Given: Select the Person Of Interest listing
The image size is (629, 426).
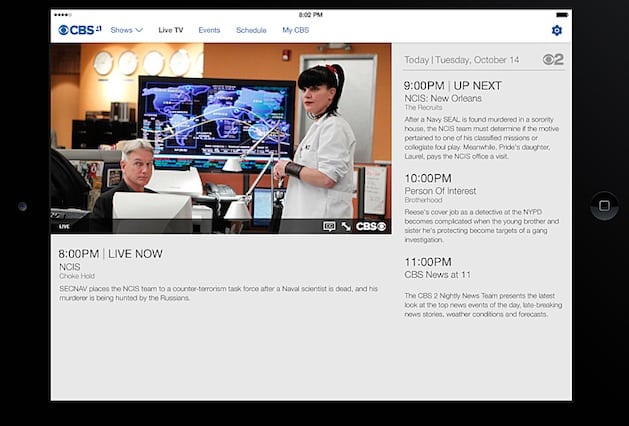Looking at the screenshot, I should [440, 191].
